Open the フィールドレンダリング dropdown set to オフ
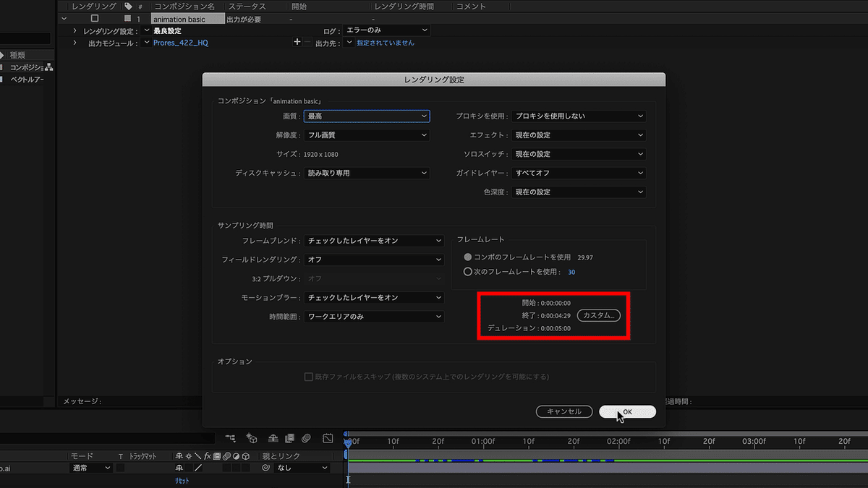The image size is (868, 488). pos(374,260)
